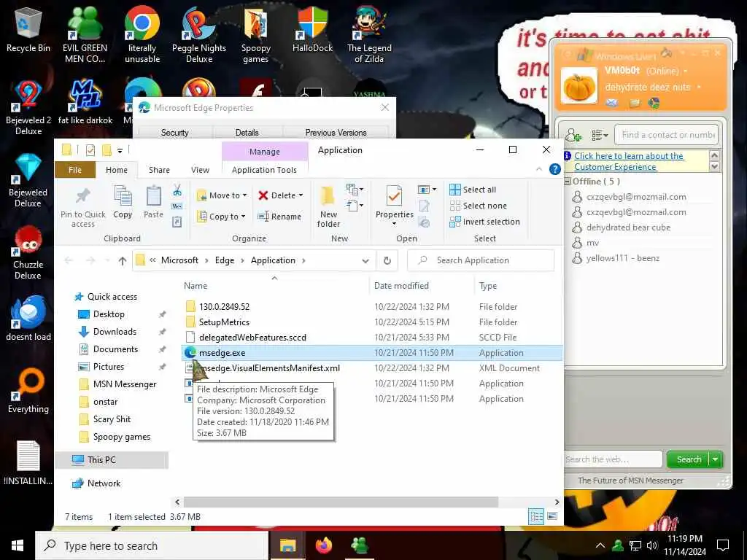This screenshot has width=747, height=560.
Task: Open the Customer Experience link
Action: coord(628,161)
